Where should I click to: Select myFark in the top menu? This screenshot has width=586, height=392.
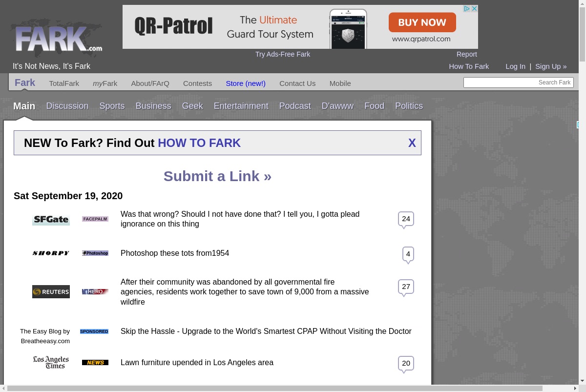[105, 83]
